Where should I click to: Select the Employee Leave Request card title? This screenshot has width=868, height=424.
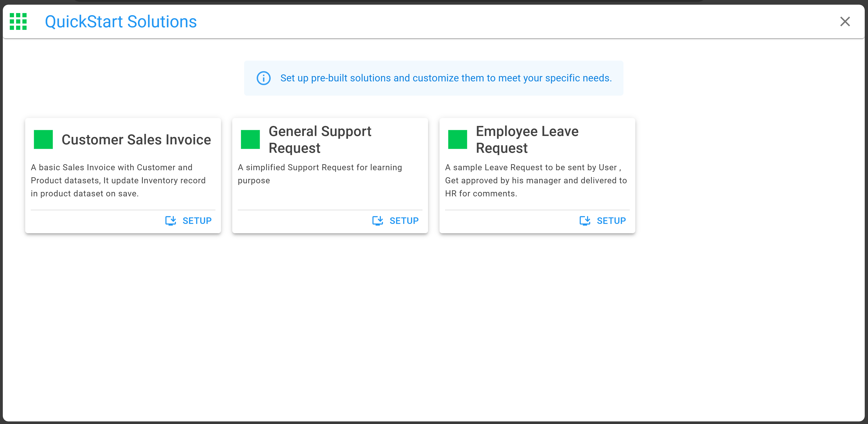point(527,139)
